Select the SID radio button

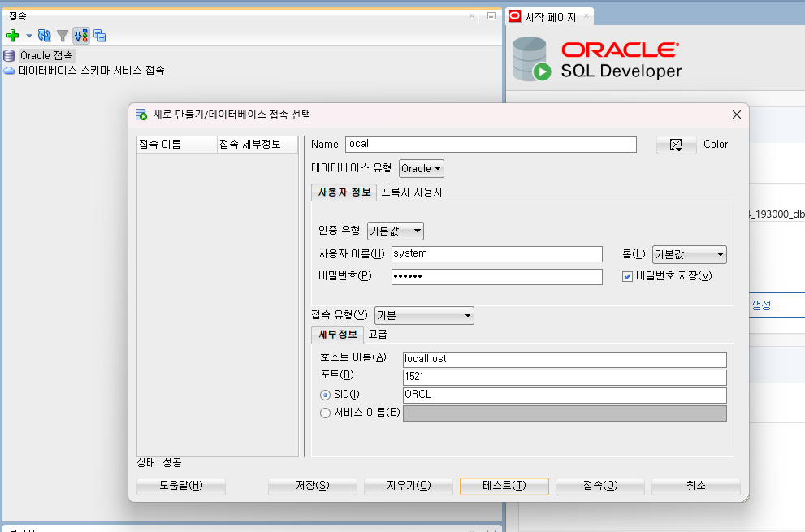point(325,395)
